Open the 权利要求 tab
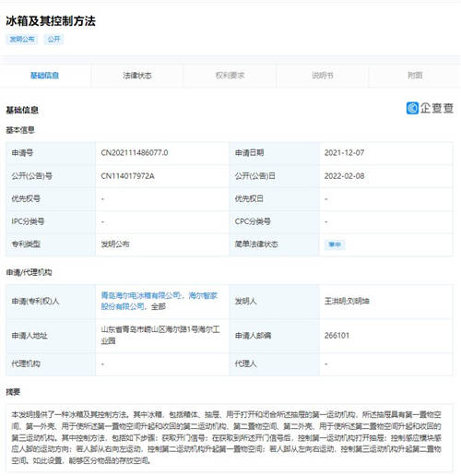This screenshot has height=476, width=461. [230, 76]
